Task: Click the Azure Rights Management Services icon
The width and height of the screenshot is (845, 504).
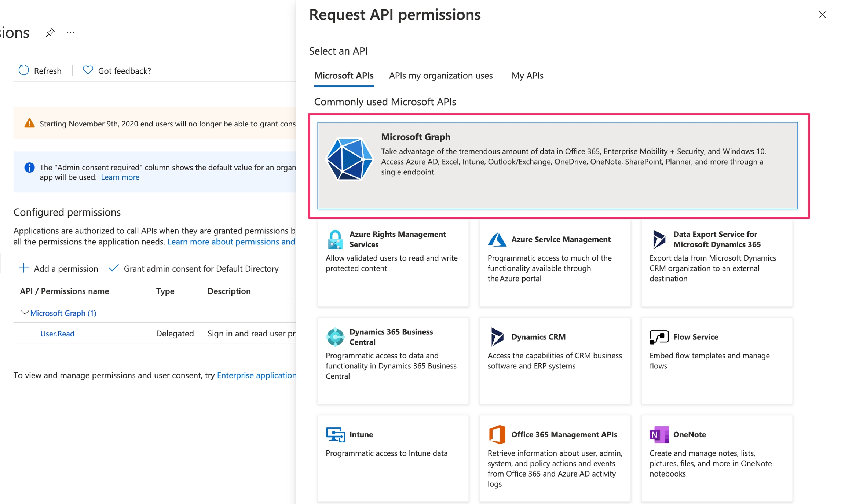Action: tap(335, 239)
